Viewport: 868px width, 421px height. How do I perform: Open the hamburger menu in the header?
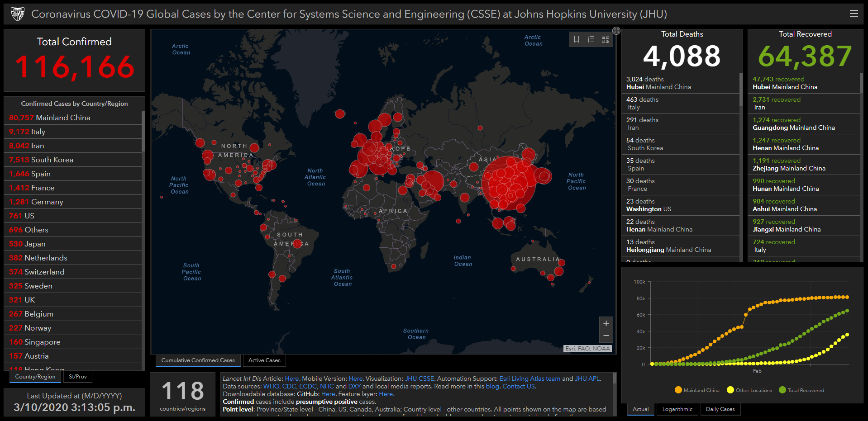click(x=854, y=14)
